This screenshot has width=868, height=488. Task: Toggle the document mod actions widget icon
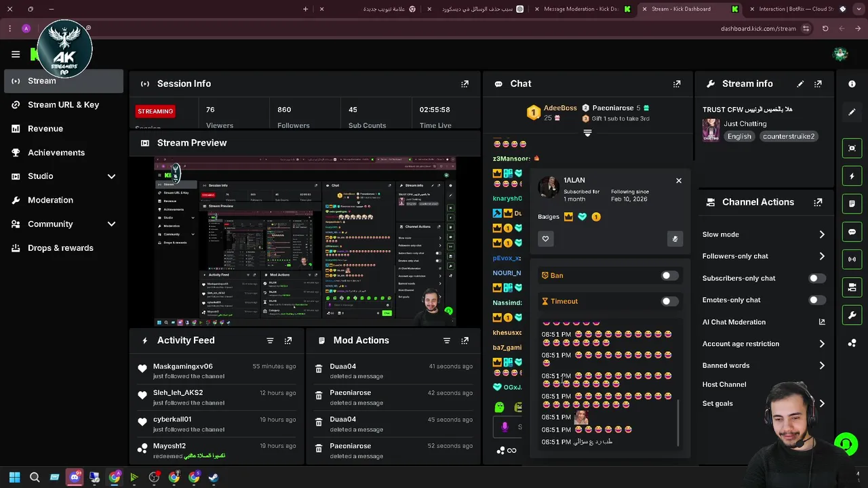pos(852,204)
